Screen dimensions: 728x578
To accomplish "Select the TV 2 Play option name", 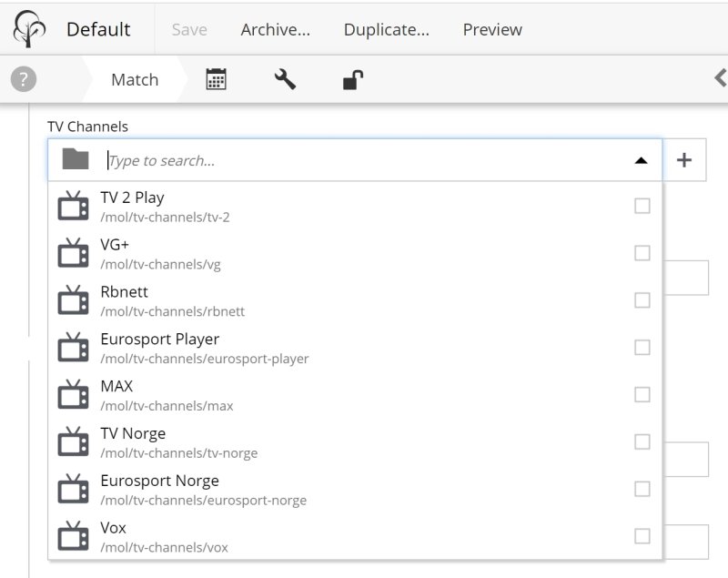I will (x=132, y=198).
